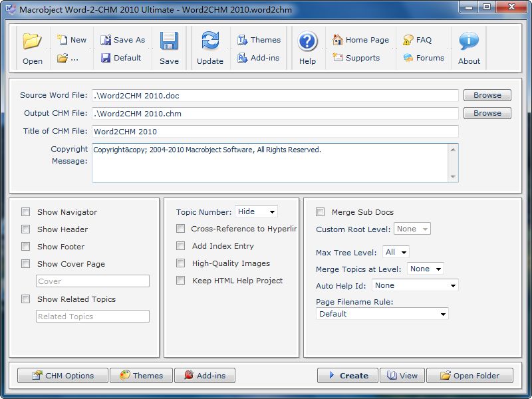Show the About information
532x399 pixels.
click(x=469, y=47)
